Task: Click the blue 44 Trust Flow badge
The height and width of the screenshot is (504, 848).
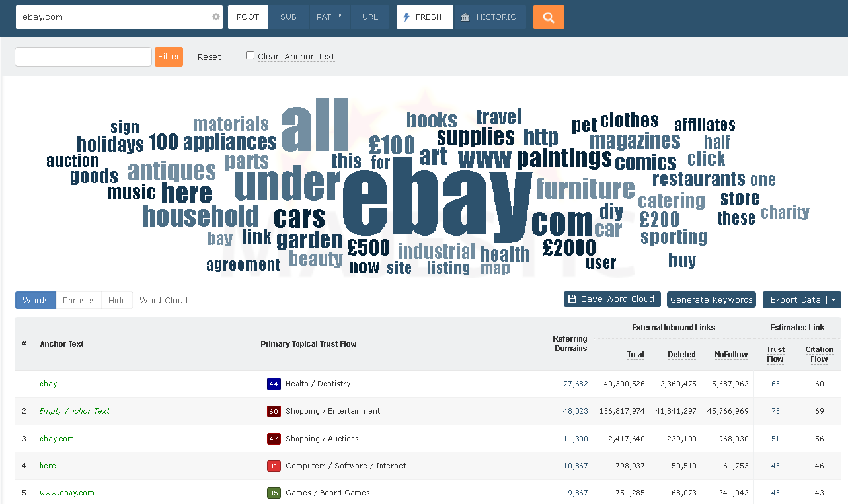Action: [x=274, y=384]
